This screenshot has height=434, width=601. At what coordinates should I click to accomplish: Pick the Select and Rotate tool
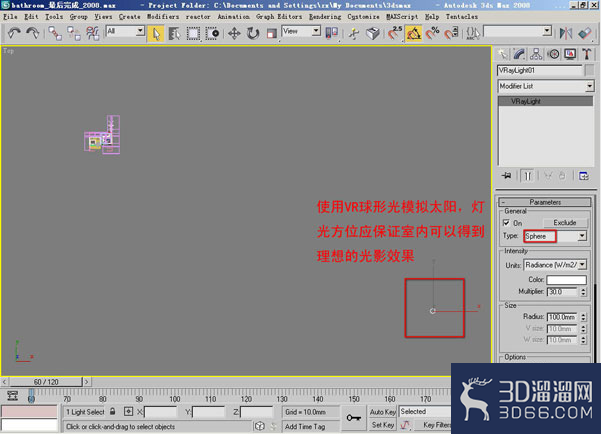click(x=253, y=33)
